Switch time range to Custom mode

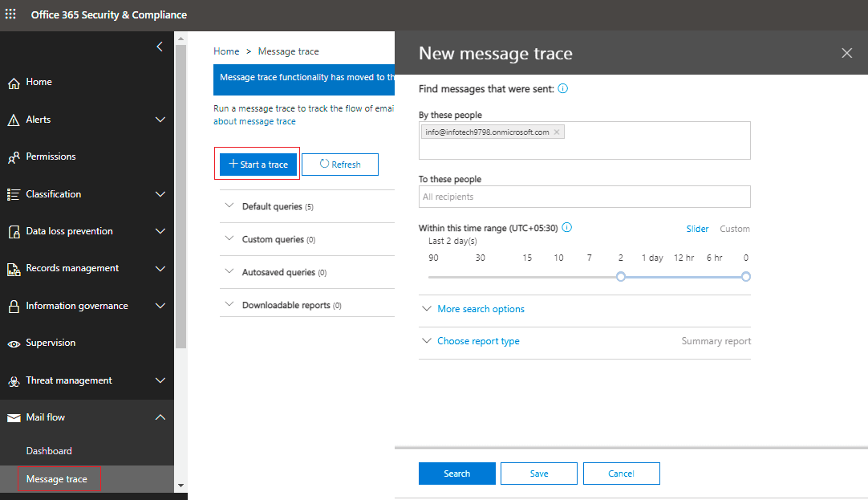click(734, 229)
